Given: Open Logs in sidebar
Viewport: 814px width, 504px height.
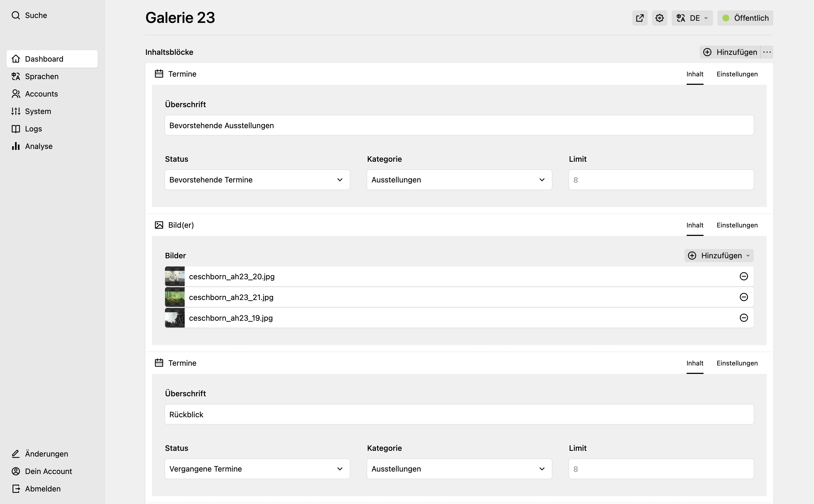Looking at the screenshot, I should (x=52, y=129).
